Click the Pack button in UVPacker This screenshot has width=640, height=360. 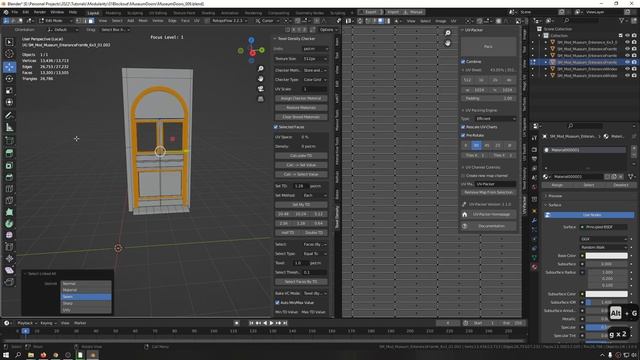coord(488,47)
